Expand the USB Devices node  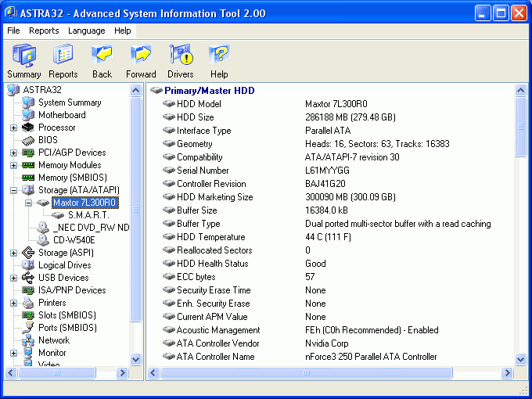[x=13, y=279]
